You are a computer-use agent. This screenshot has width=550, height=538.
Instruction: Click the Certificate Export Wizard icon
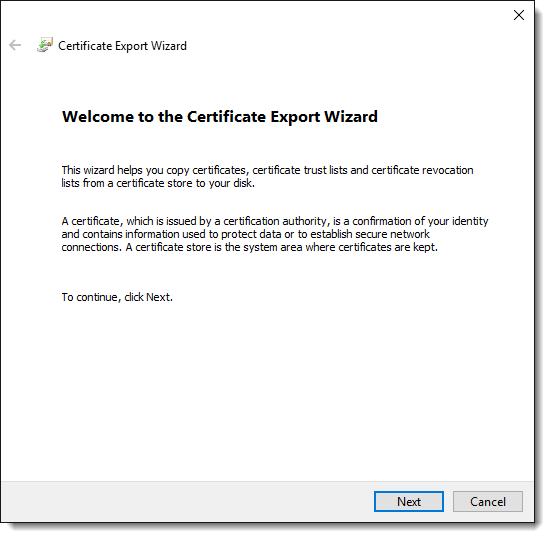click(45, 46)
